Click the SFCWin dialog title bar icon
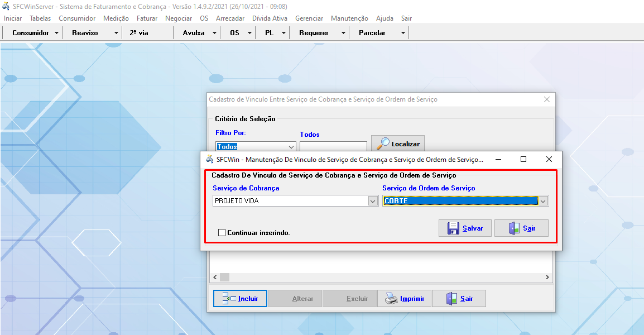The height and width of the screenshot is (335, 644). [210, 159]
